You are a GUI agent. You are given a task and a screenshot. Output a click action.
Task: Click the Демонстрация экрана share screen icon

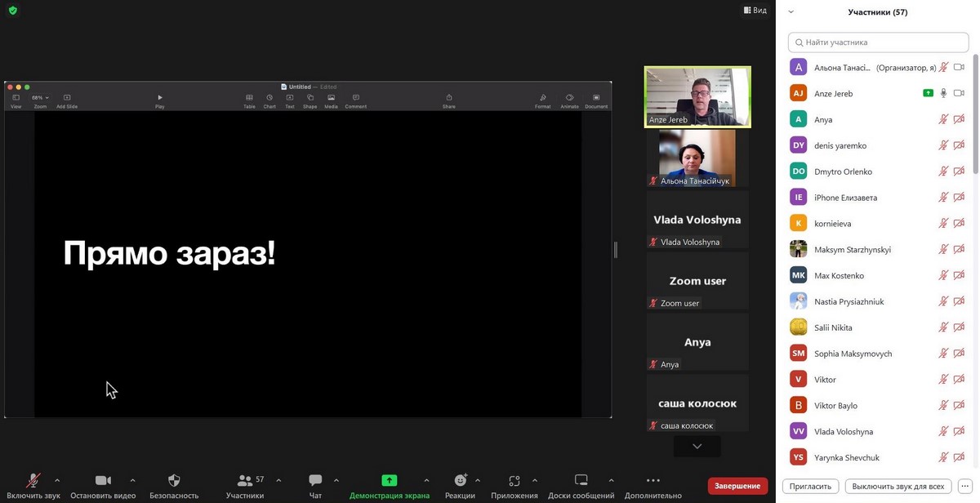(x=390, y=481)
